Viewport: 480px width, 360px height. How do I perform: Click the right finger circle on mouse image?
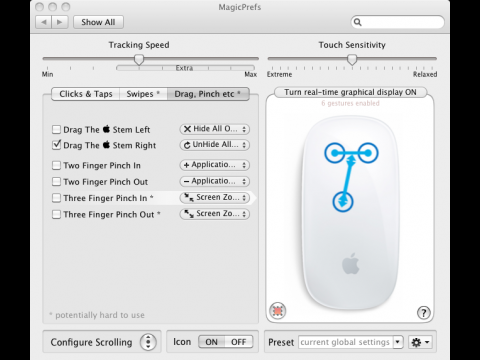coord(368,153)
